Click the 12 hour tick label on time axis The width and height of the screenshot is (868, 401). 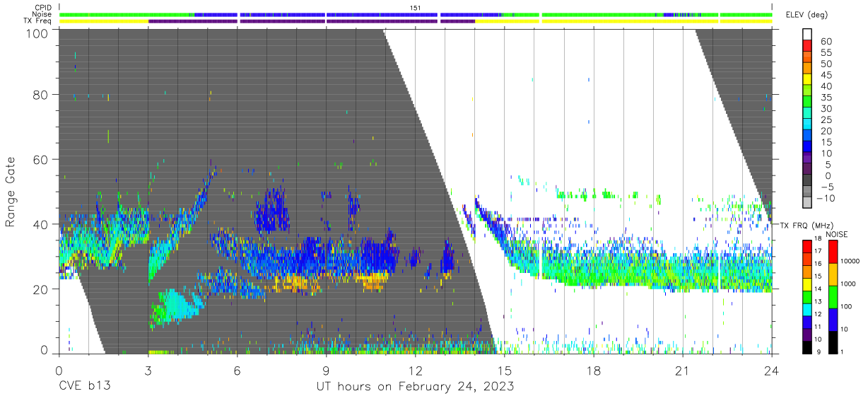[415, 371]
